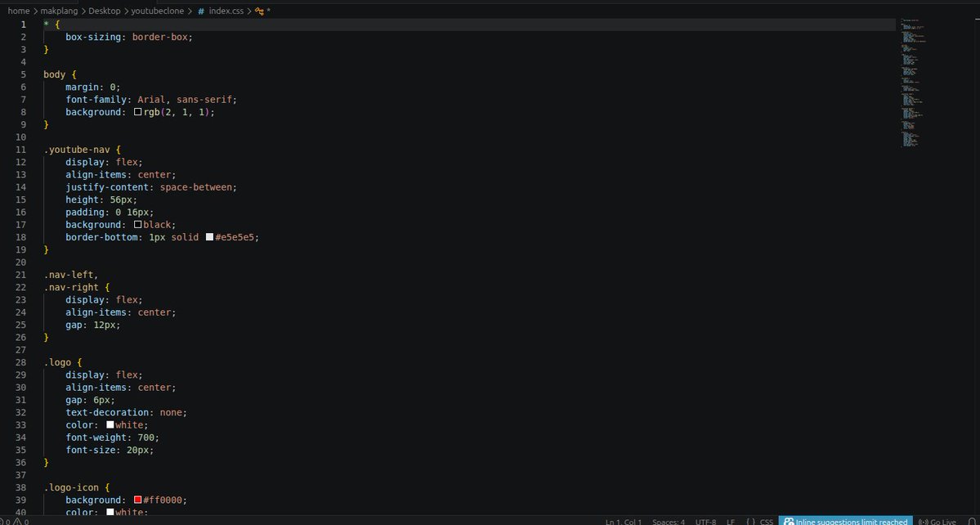Image resolution: width=980 pixels, height=525 pixels.
Task: Click the 'border-bottom' property
Action: [x=101, y=237]
